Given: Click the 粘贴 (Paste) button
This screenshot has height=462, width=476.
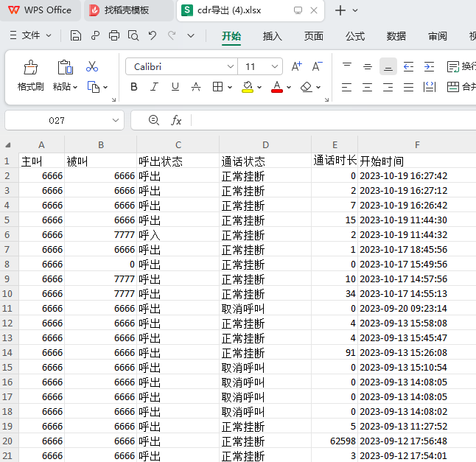Looking at the screenshot, I should [63, 86].
